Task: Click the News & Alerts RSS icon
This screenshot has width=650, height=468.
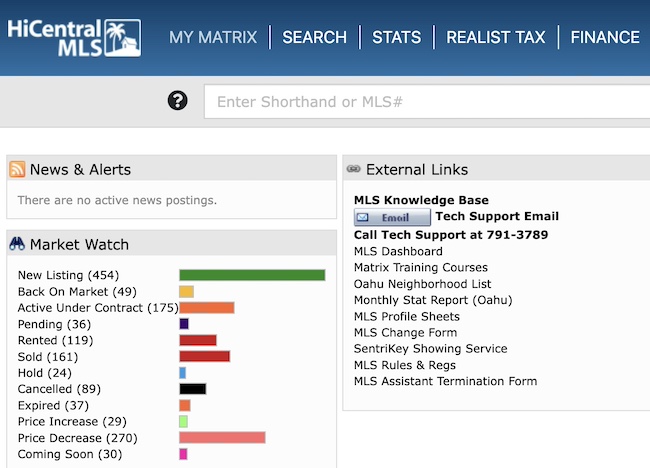Action: [17, 169]
